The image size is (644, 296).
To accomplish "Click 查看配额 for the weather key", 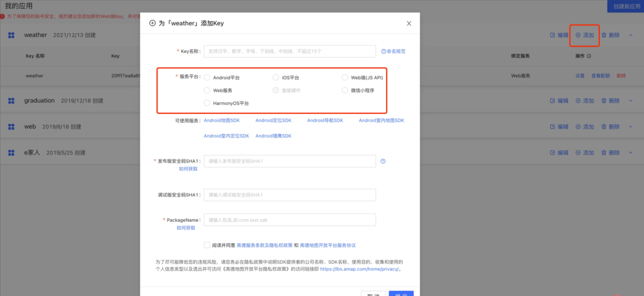I will click(x=601, y=76).
